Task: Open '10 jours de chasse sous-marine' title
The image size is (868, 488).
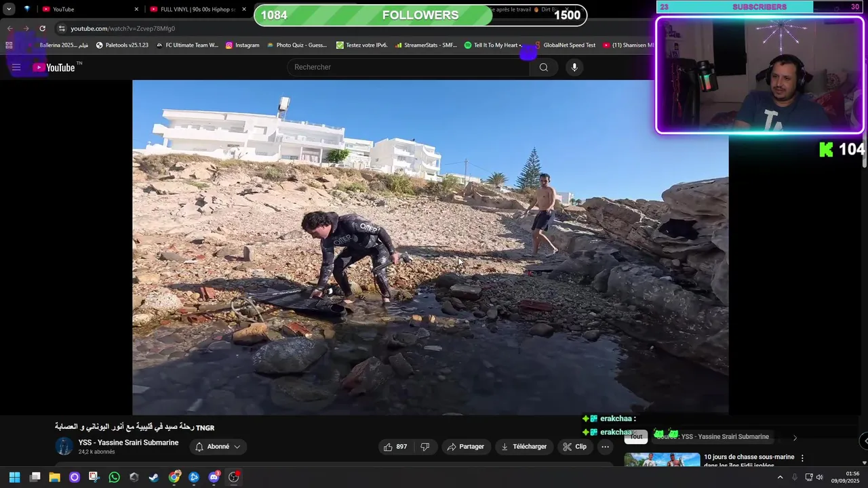Action: pos(749,461)
